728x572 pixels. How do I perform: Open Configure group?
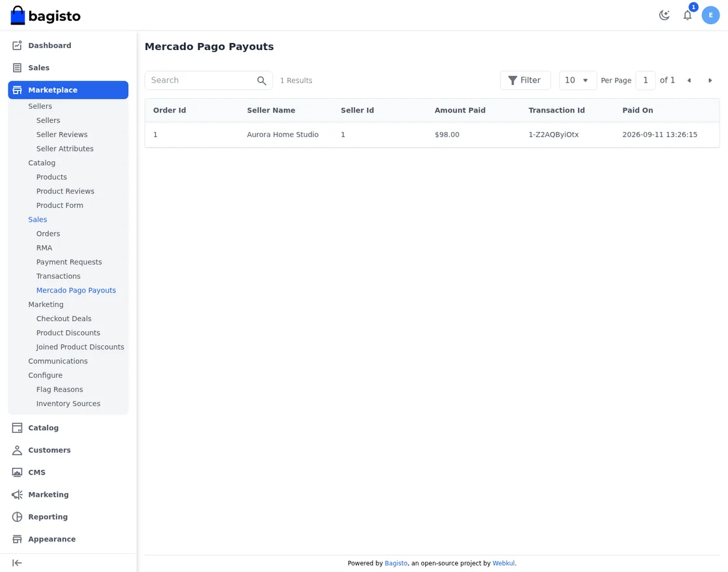[x=45, y=375]
